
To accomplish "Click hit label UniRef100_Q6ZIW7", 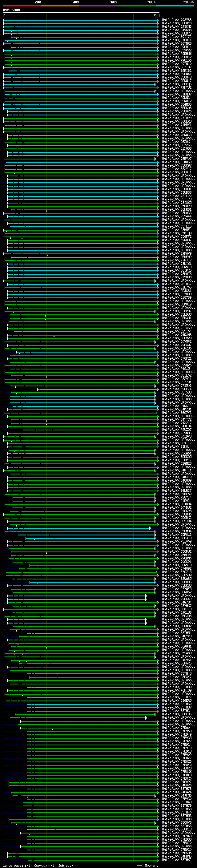I will pos(177,67).
